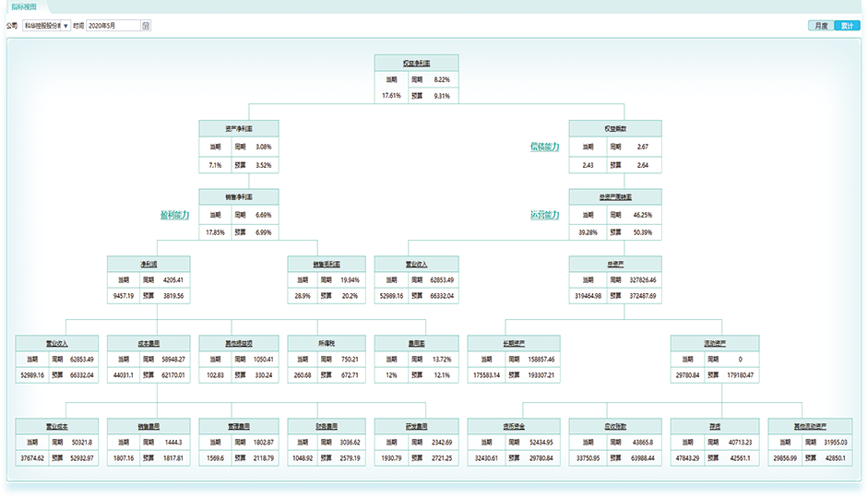Select the 应收账款 node title
This screenshot has width=868, height=497.
coord(613,427)
